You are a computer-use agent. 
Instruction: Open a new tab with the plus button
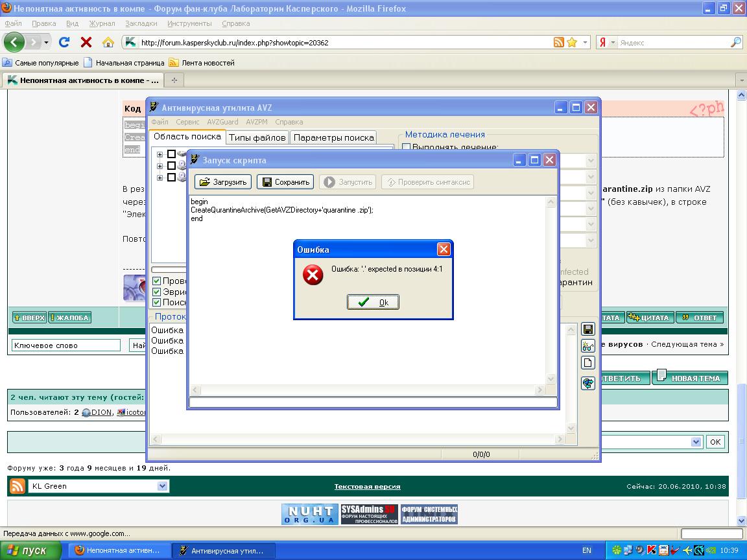pyautogui.click(x=174, y=80)
